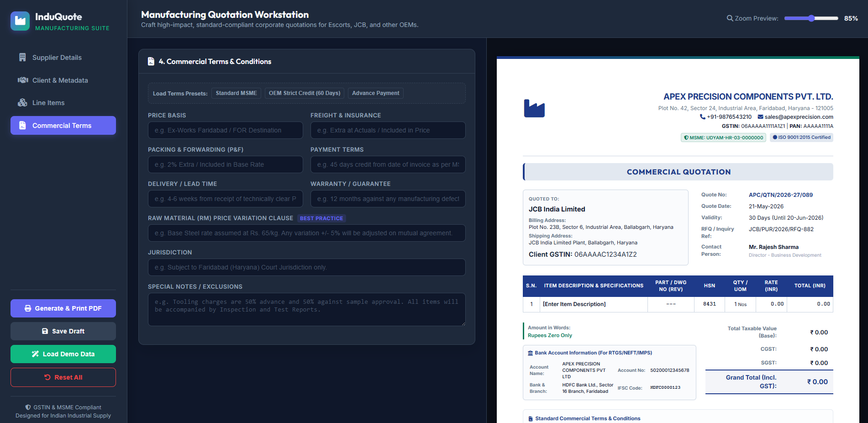The width and height of the screenshot is (868, 423).
Task: Focus the Special Notes / Exclusions textarea
Action: [x=307, y=309]
